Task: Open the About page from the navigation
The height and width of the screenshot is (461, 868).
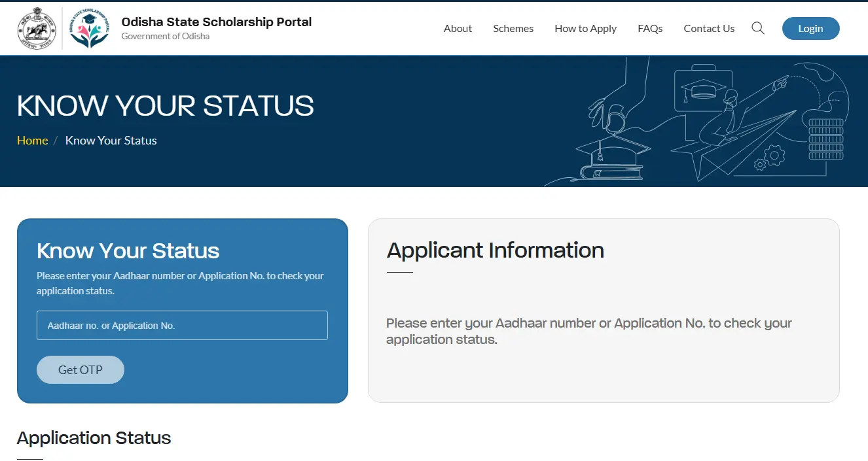Action: [458, 28]
